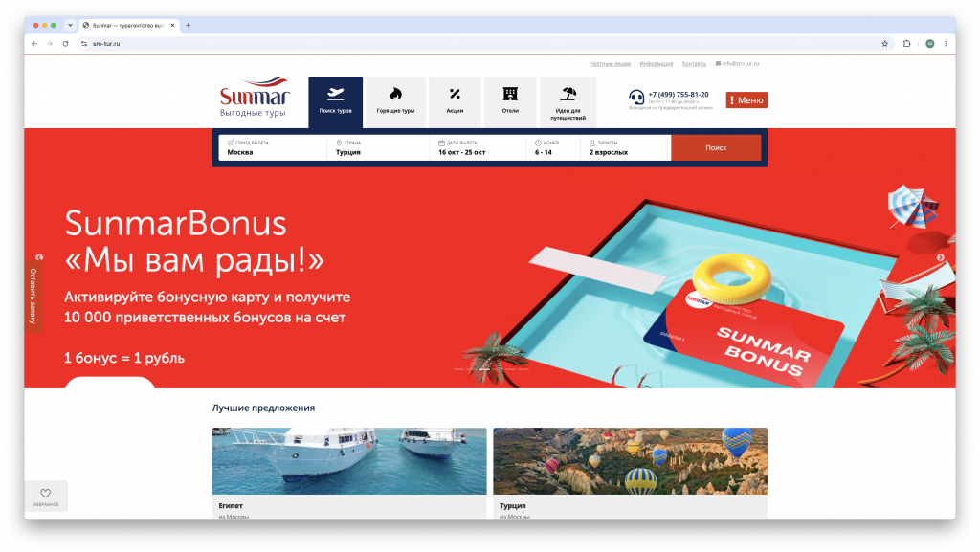Go to previous banner slide arrow
980x552 pixels.
click(39, 257)
